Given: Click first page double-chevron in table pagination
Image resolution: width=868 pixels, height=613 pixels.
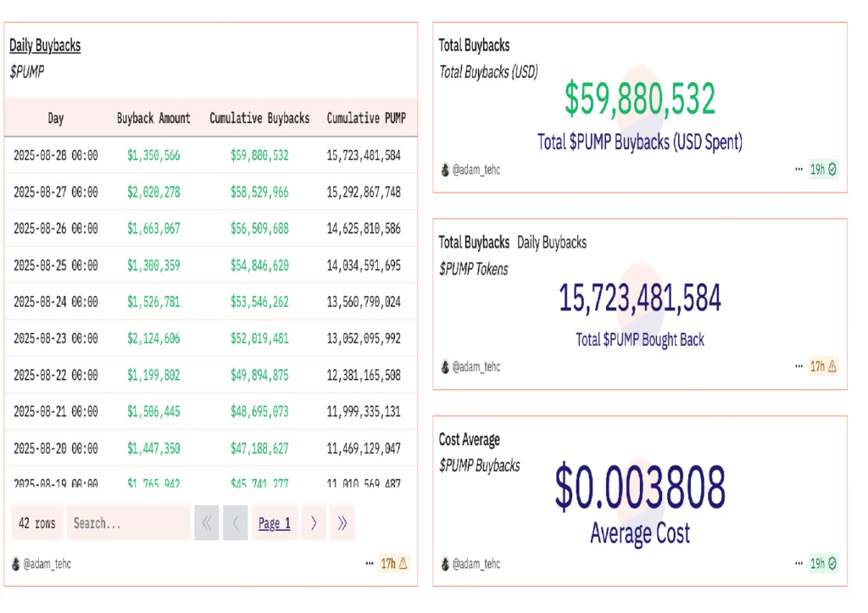Looking at the screenshot, I should (x=206, y=523).
